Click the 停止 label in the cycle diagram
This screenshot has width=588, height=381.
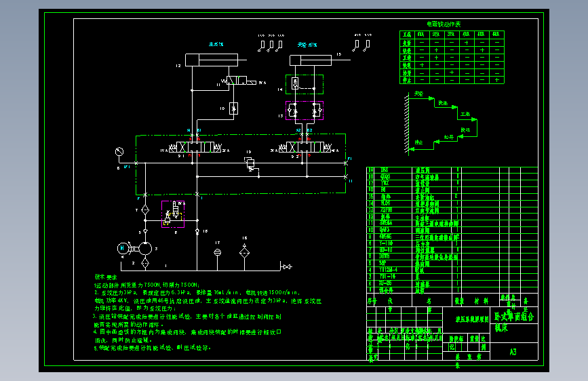[418, 142]
